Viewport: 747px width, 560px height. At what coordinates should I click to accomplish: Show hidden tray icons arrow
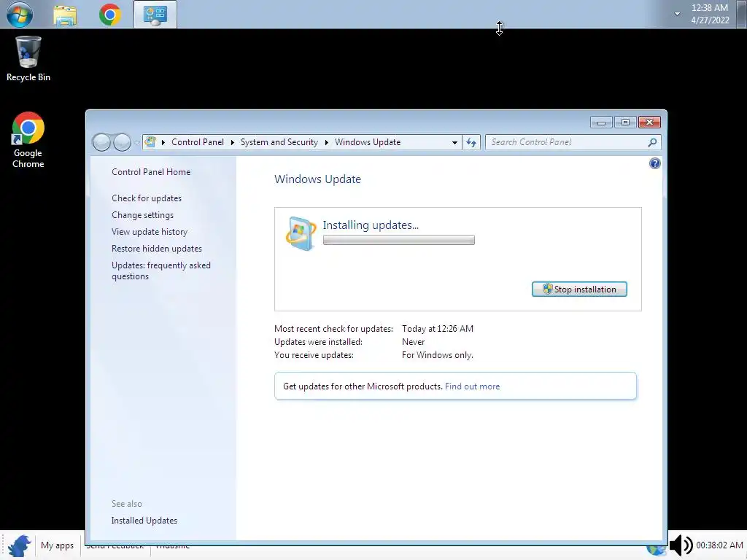pos(677,14)
